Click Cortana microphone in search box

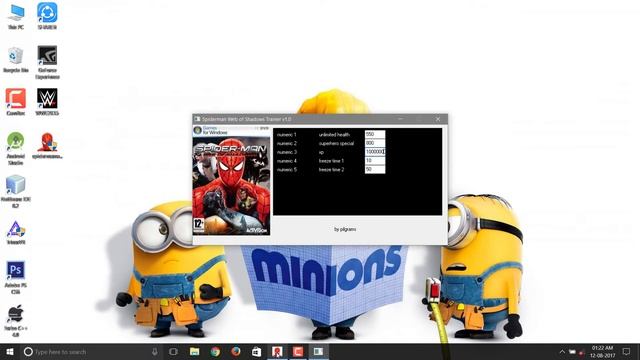coord(155,351)
